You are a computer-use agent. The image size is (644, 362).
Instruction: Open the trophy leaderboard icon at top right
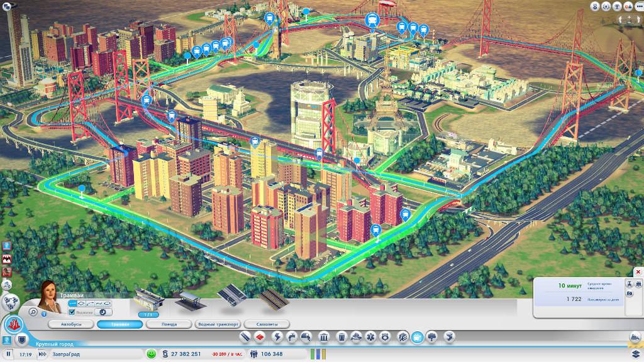coord(617,6)
